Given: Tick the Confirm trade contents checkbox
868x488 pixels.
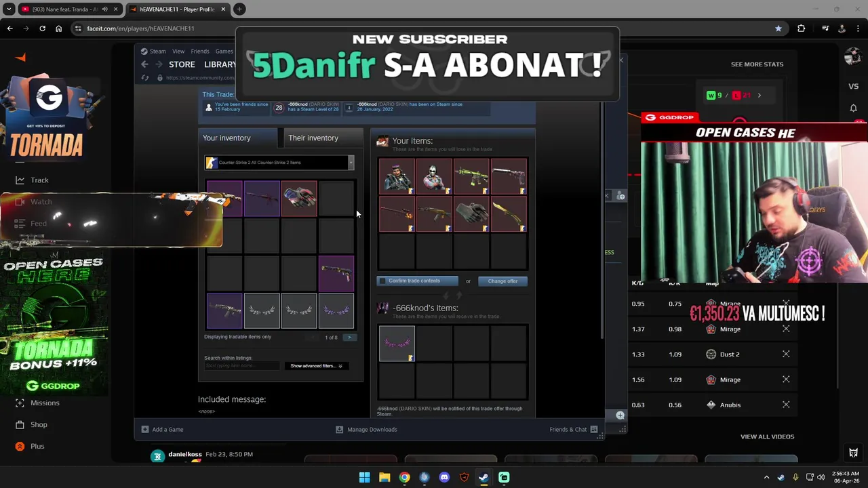Looking at the screenshot, I should [382, 281].
